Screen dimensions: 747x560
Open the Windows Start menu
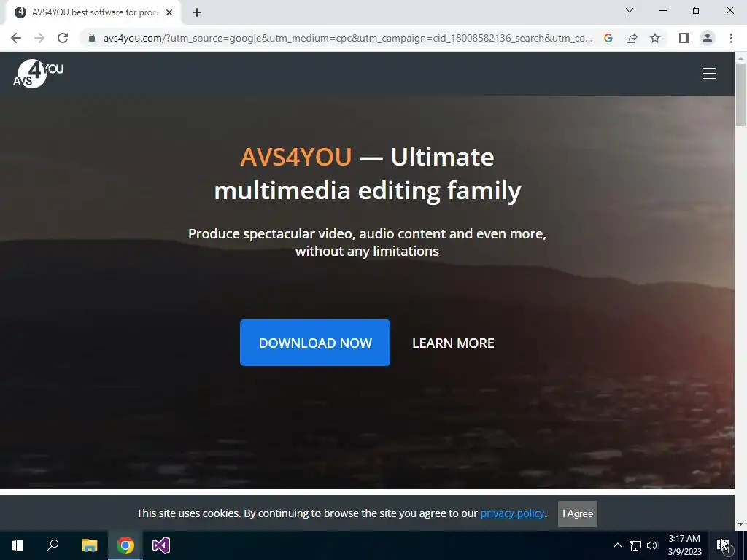[18, 545]
